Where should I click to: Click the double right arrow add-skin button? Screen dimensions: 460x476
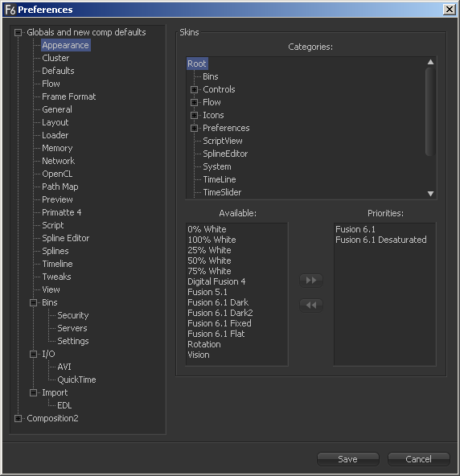pos(311,280)
